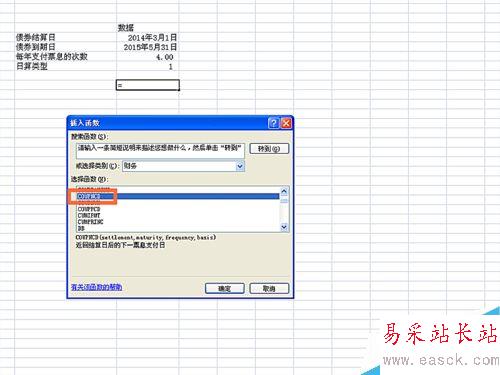This screenshot has height=375, width=500.
Task: Select the cell showing 4.00
Action: pos(148,57)
